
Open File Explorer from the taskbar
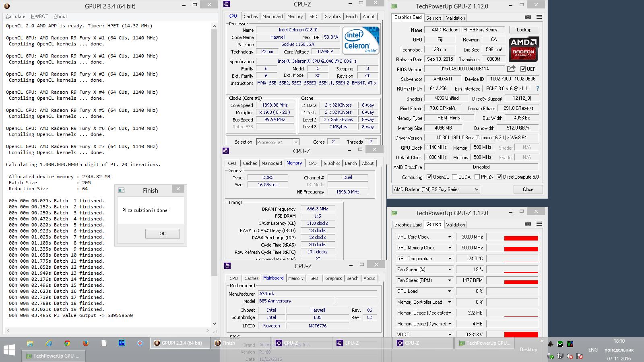[30, 343]
